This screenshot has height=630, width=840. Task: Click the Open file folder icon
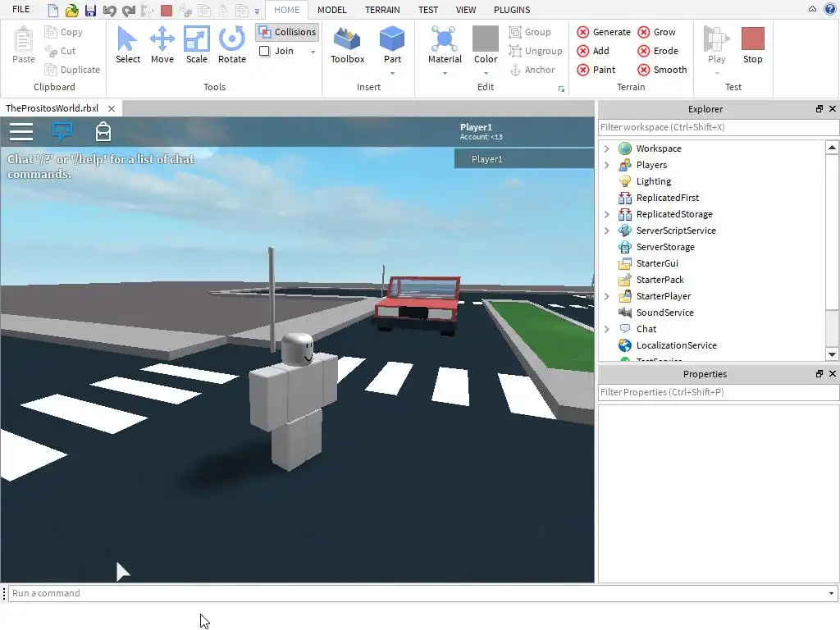coord(72,10)
